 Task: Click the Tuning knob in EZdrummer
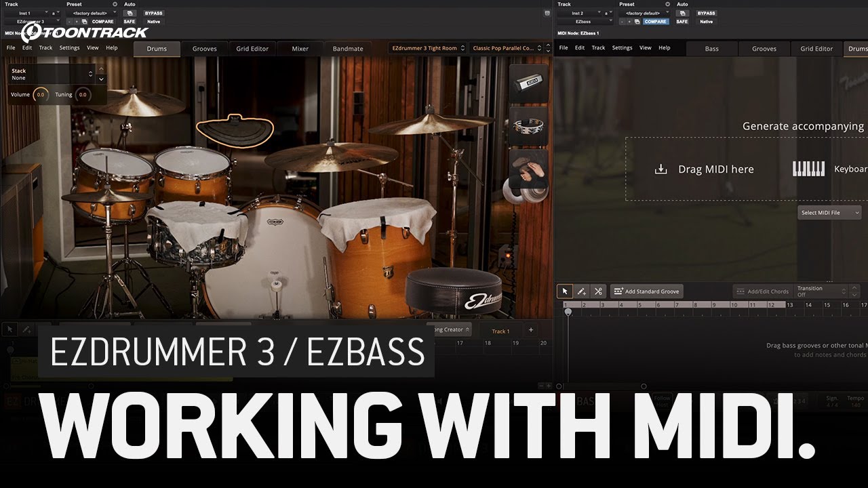coord(83,95)
